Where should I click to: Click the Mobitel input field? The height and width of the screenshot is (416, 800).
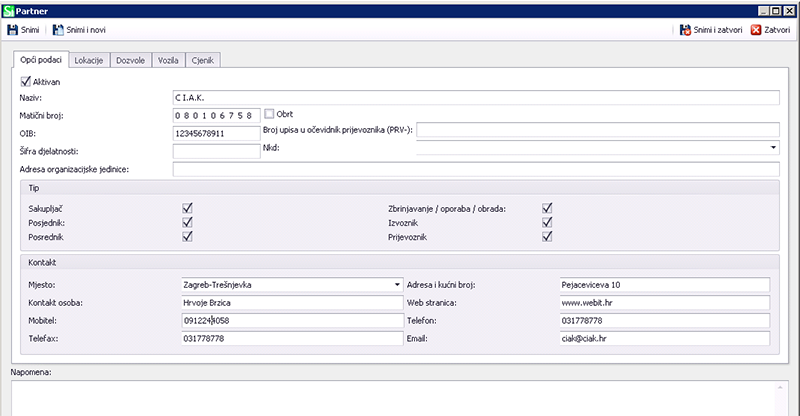point(292,321)
